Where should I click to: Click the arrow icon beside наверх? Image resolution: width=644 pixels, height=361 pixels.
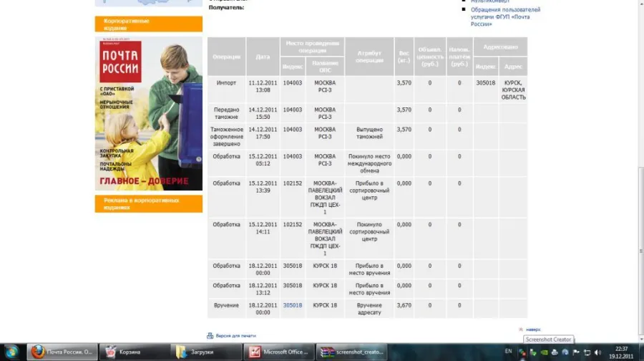click(521, 329)
